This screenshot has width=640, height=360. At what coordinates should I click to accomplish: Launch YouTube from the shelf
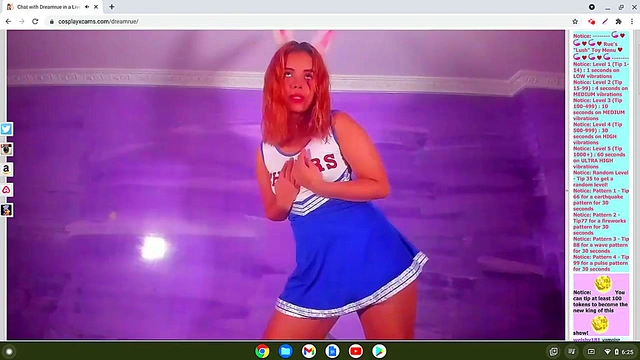pyautogui.click(x=356, y=351)
